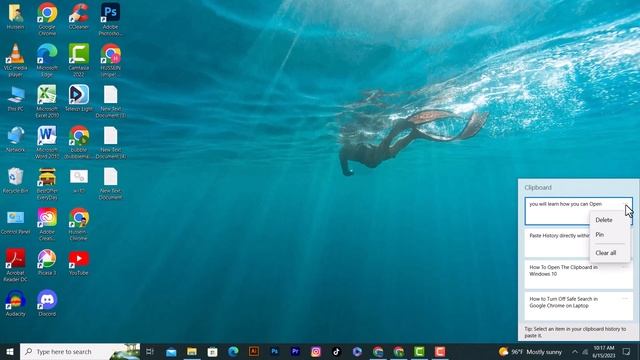Select the Microsoft Excel 2010 shortcut
Image resolution: width=640 pixels, height=360 pixels.
pos(47,101)
